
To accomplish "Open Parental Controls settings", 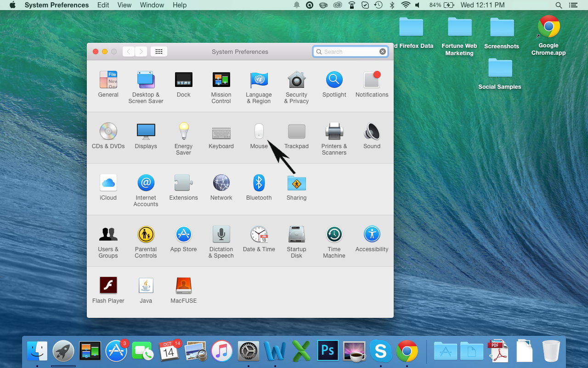I will coord(146,234).
